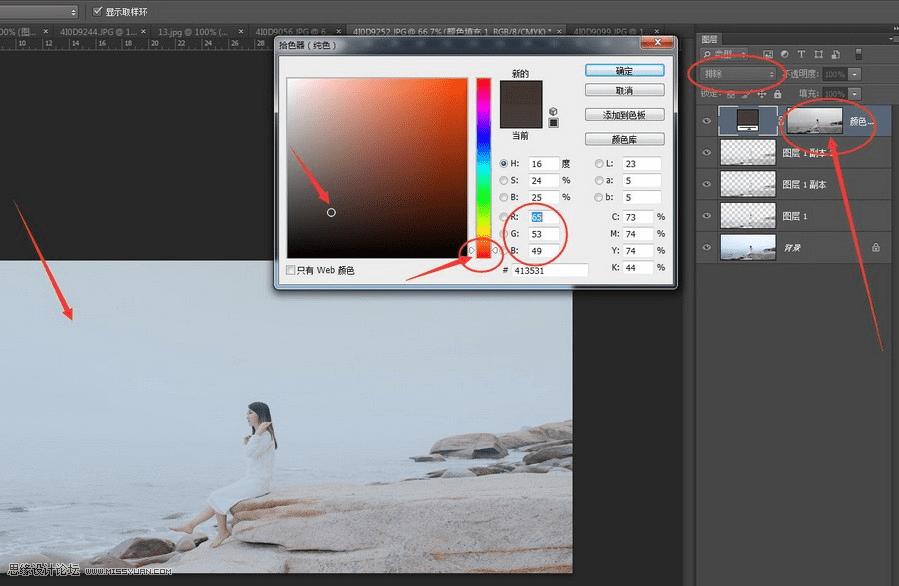Enable the lock position icon
This screenshot has height=586, width=899.
pyautogui.click(x=762, y=92)
